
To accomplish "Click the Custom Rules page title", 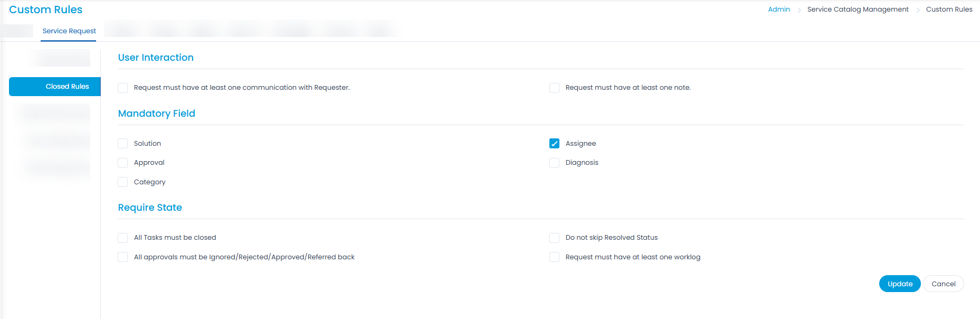I will (46, 10).
